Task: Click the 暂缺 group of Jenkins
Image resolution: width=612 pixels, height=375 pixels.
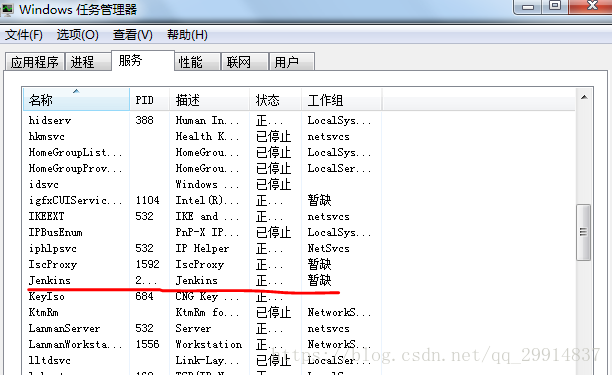Action: pos(319,280)
